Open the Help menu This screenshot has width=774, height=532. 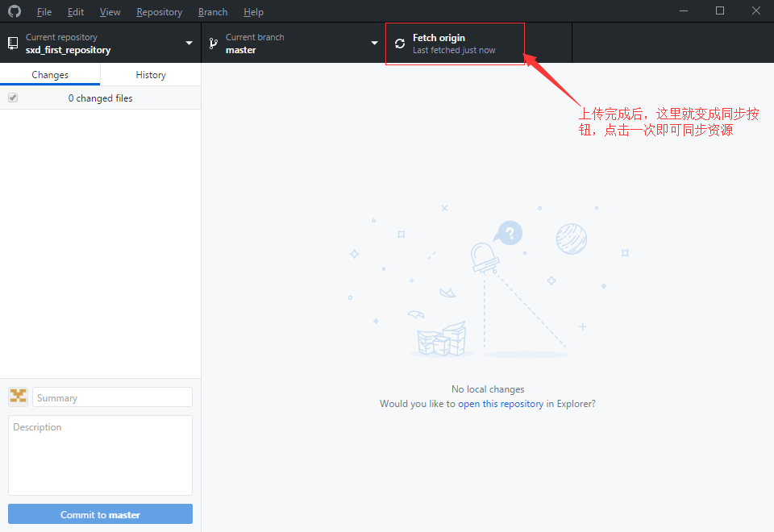pos(253,12)
